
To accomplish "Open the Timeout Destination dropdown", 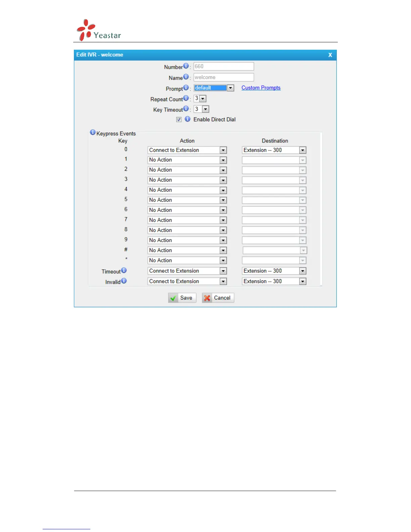I will (x=274, y=271).
